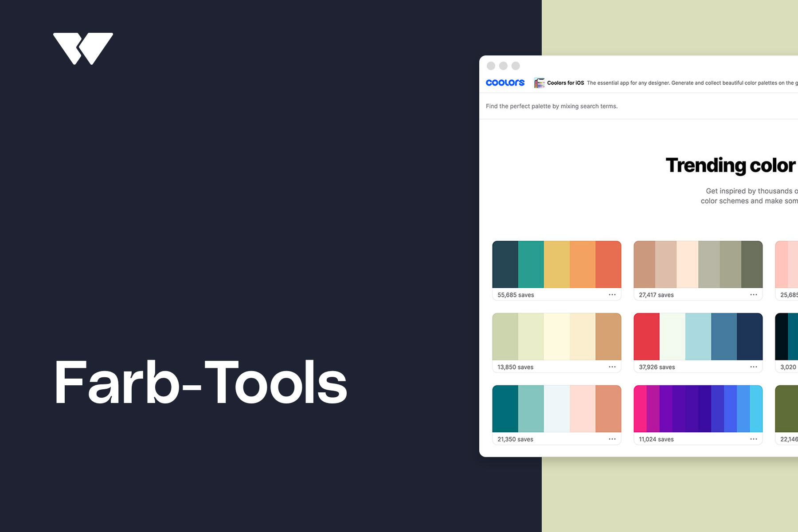798x532 pixels.
Task: Select light orange swatch in 55,685 saves palette
Action: coord(583,265)
